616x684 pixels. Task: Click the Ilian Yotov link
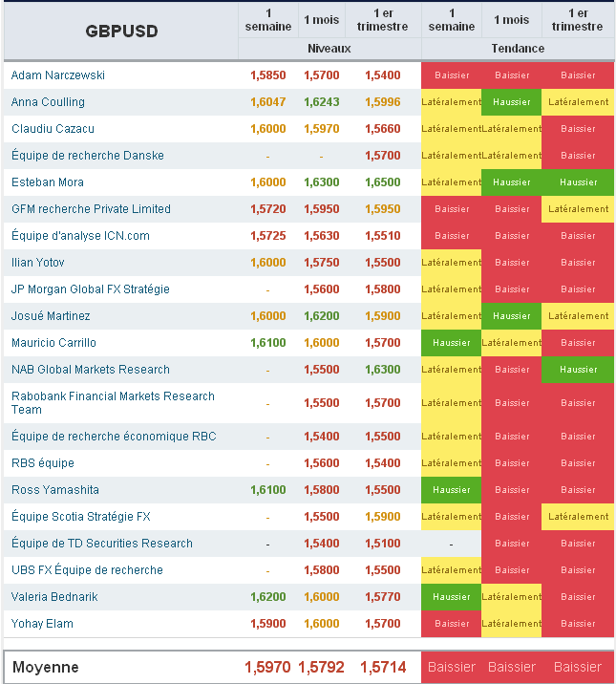pyautogui.click(x=38, y=263)
